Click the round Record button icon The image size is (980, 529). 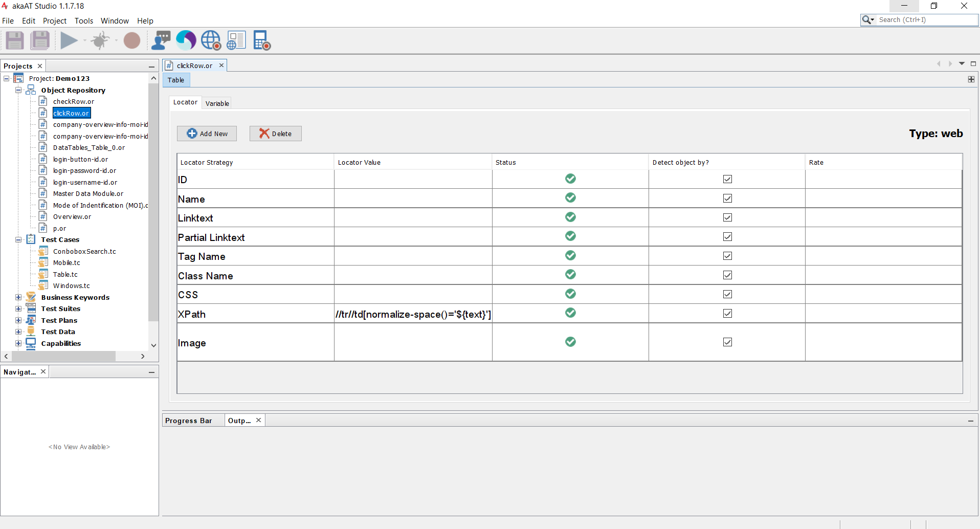coord(132,40)
